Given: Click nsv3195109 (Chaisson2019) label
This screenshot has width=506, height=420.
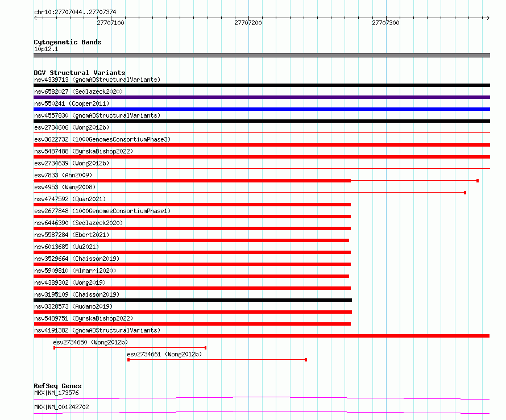Looking at the screenshot, I should coord(77,294).
